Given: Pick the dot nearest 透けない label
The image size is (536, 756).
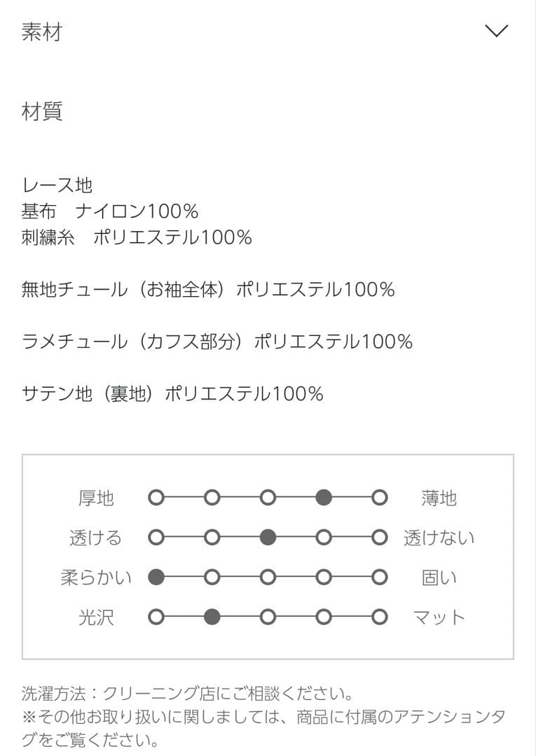Looking at the screenshot, I should click(x=379, y=538).
